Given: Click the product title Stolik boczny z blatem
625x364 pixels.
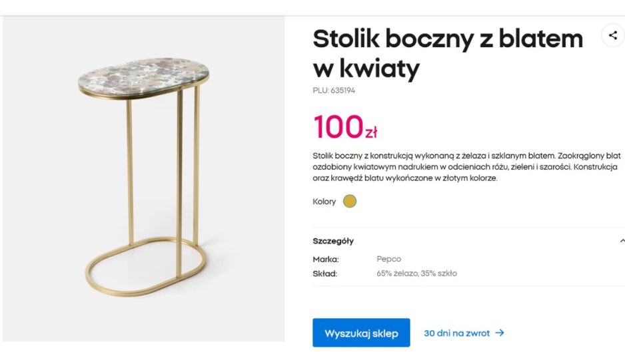Looking at the screenshot, I should pyautogui.click(x=448, y=54).
